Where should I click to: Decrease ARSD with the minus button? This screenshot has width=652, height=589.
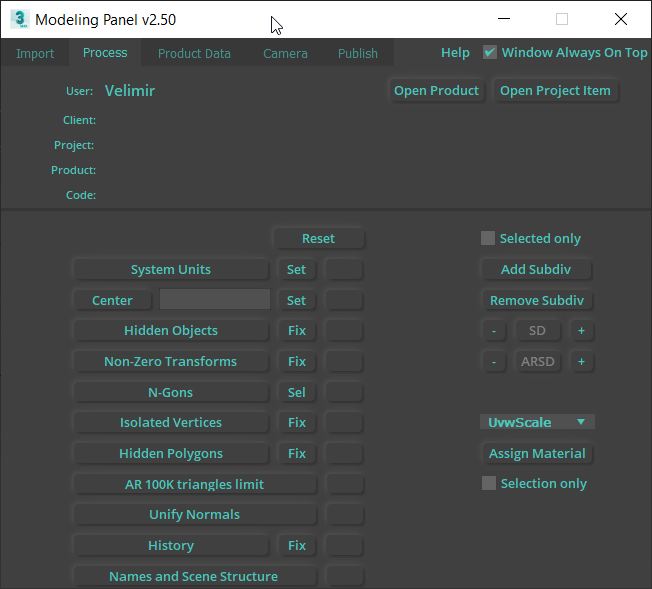click(494, 361)
